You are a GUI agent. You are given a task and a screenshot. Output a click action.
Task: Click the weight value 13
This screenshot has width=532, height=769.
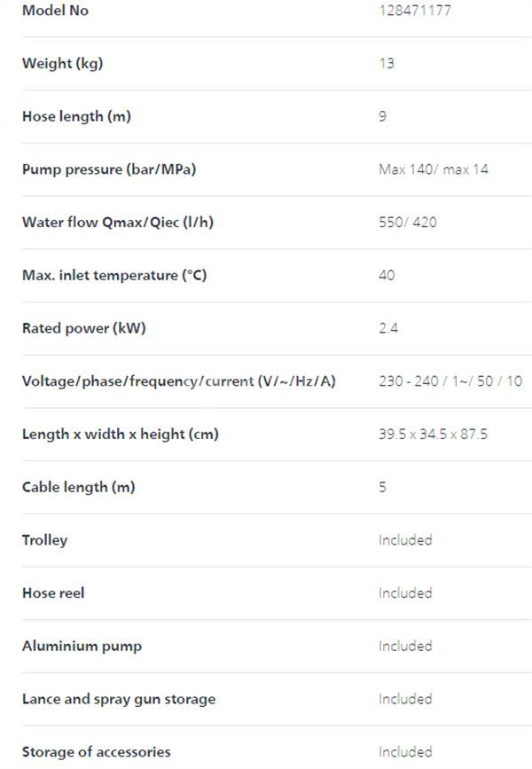387,63
